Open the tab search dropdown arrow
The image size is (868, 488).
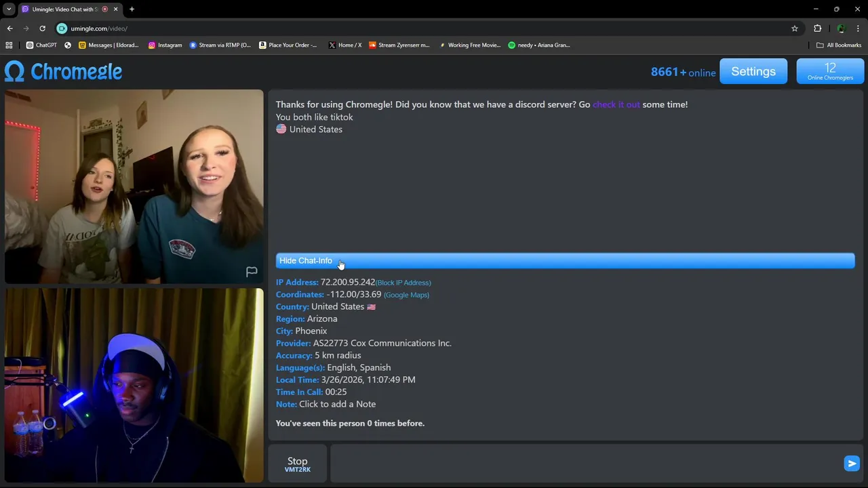pos(9,9)
